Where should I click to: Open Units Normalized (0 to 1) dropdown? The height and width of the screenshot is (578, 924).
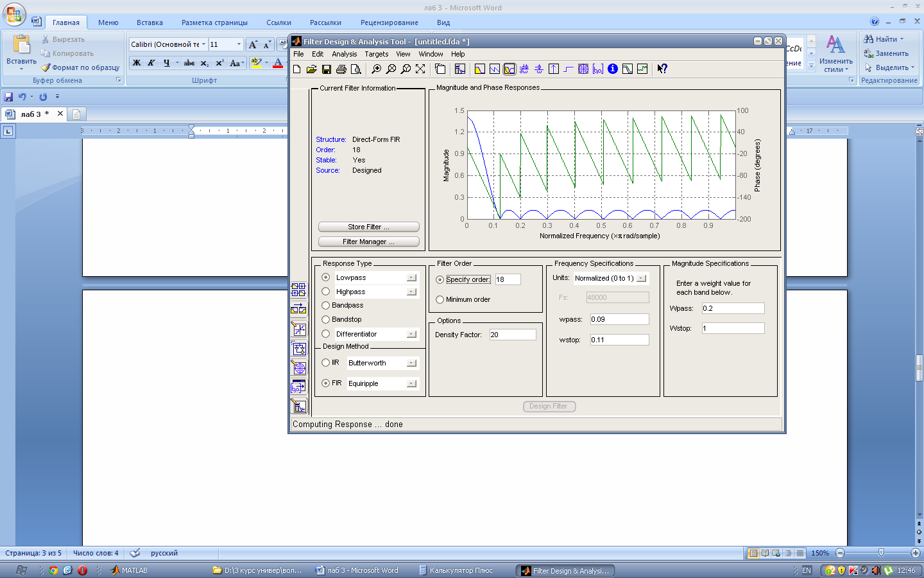(641, 278)
